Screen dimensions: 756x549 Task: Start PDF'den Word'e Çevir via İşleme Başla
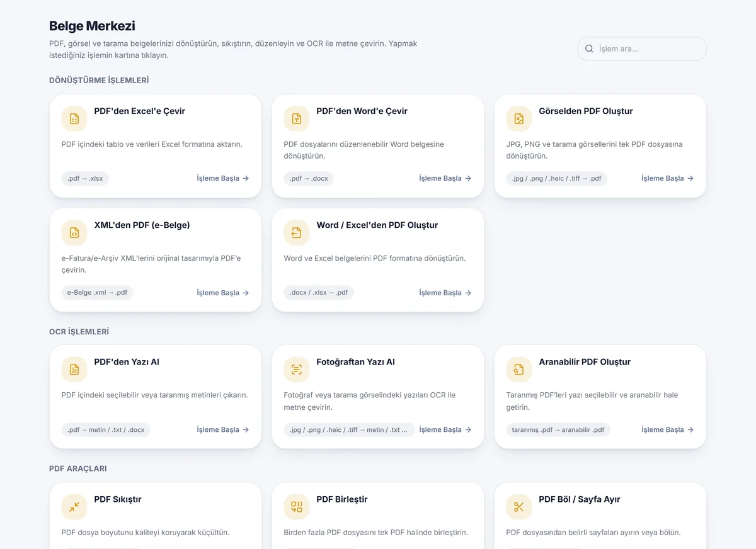pyautogui.click(x=445, y=178)
